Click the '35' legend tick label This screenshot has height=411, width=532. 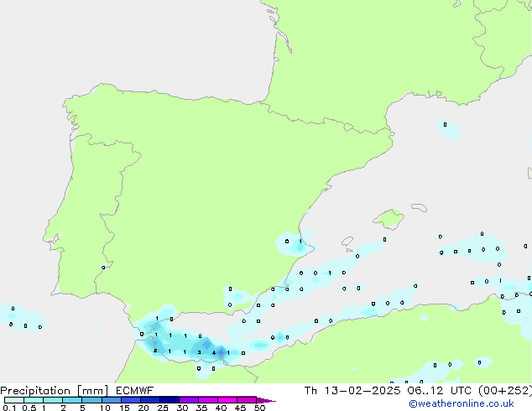pyautogui.click(x=201, y=408)
